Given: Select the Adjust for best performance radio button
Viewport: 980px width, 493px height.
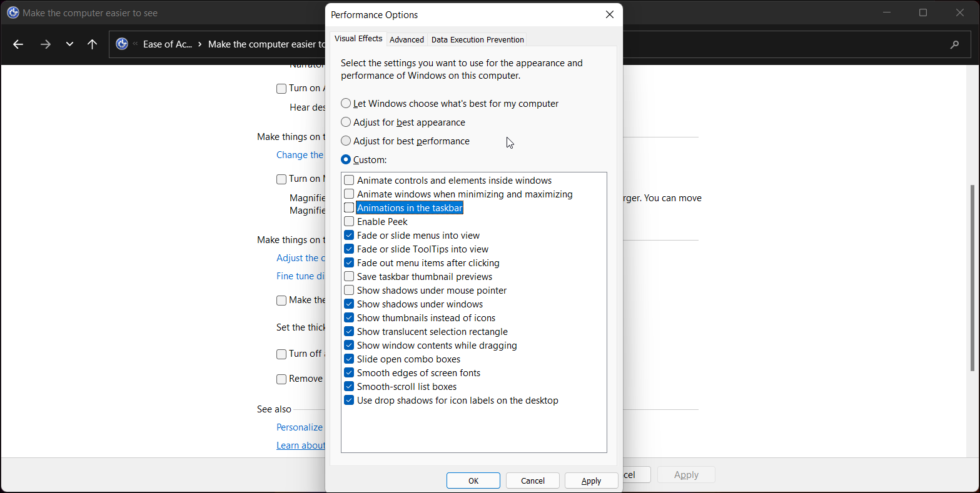Looking at the screenshot, I should point(345,141).
